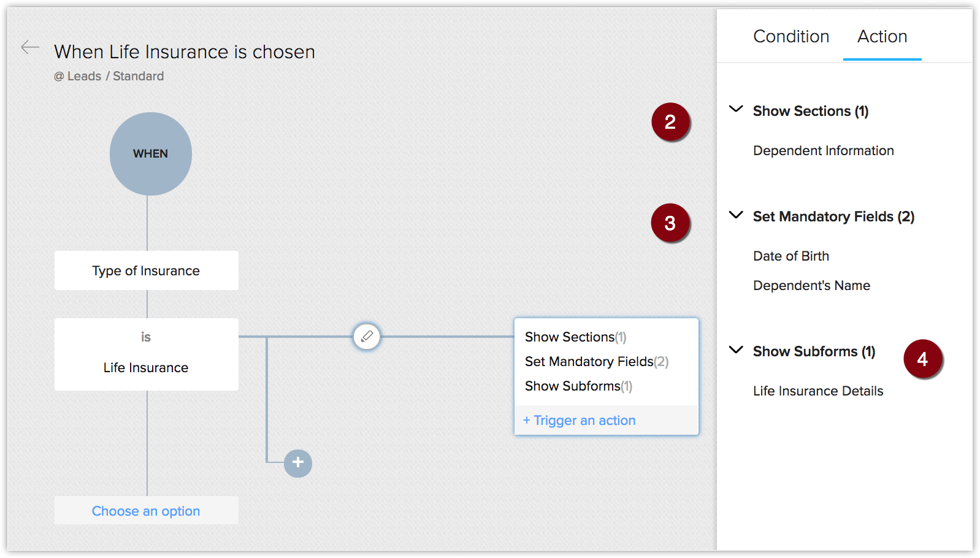The width and height of the screenshot is (980, 558).
Task: Select the Action tab
Action: [x=882, y=37]
